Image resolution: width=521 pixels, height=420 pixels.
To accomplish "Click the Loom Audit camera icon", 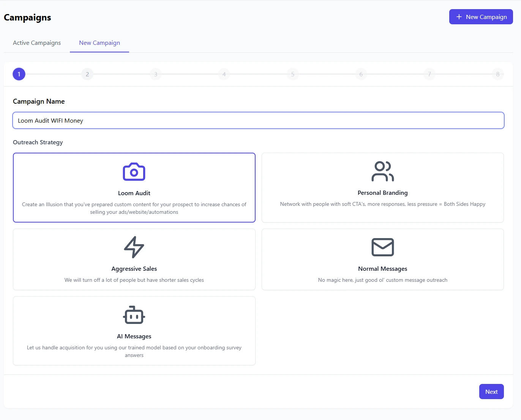I will click(x=134, y=172).
